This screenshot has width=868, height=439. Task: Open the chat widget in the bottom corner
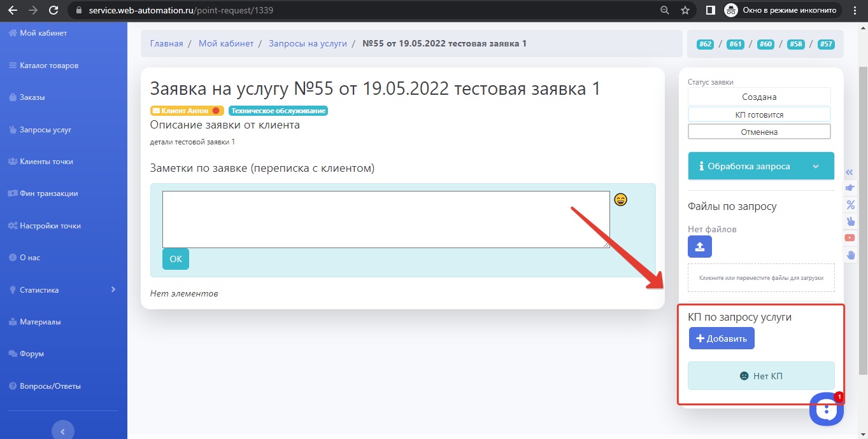click(x=826, y=410)
